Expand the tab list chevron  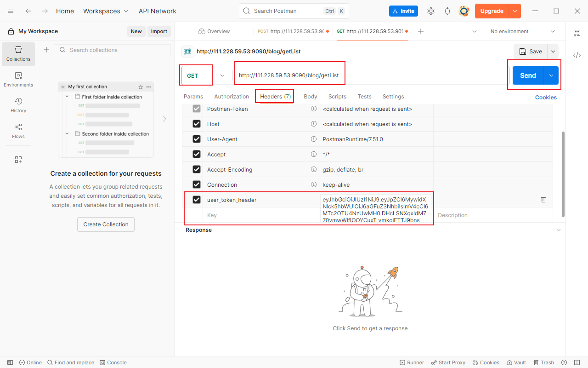(x=475, y=31)
